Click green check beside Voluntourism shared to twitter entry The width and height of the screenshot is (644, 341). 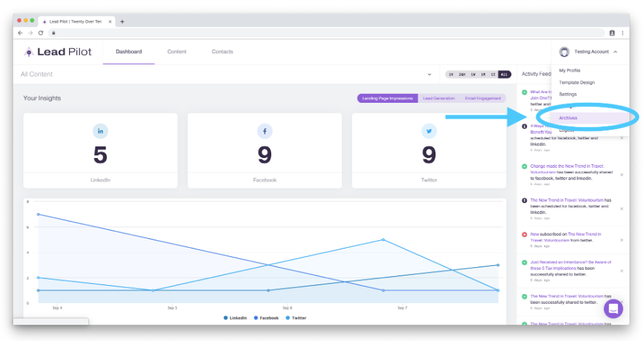pos(525,297)
